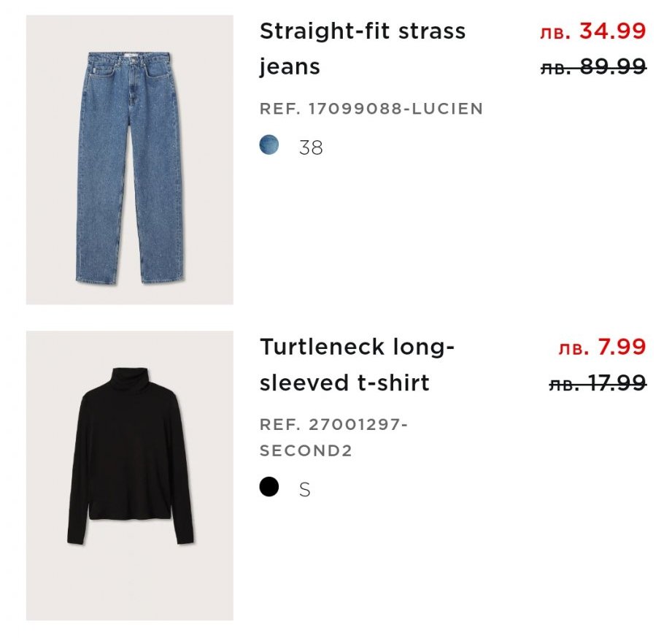Click the SECOND2 reference text
Screen dimensions: 672x638
coord(306,451)
